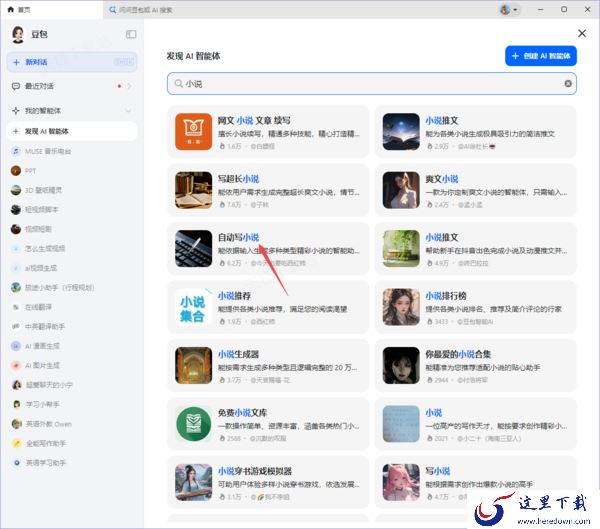Screen dimensions: 600x529
Task: Open the 3D 壁纸精灵 agent
Action: click(x=72, y=190)
